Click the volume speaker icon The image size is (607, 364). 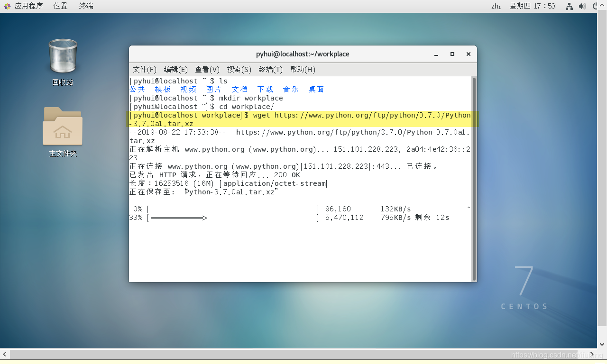click(582, 6)
